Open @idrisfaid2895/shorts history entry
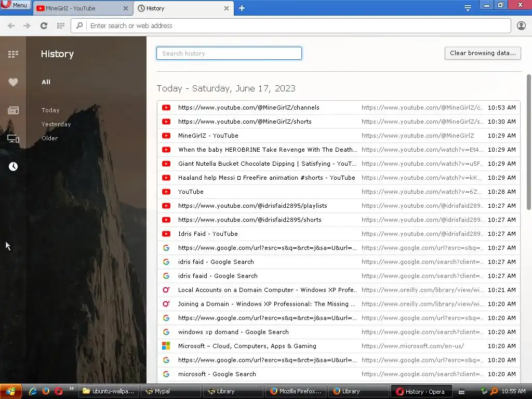Screen dimensions: 532x399 click(339, 220)
